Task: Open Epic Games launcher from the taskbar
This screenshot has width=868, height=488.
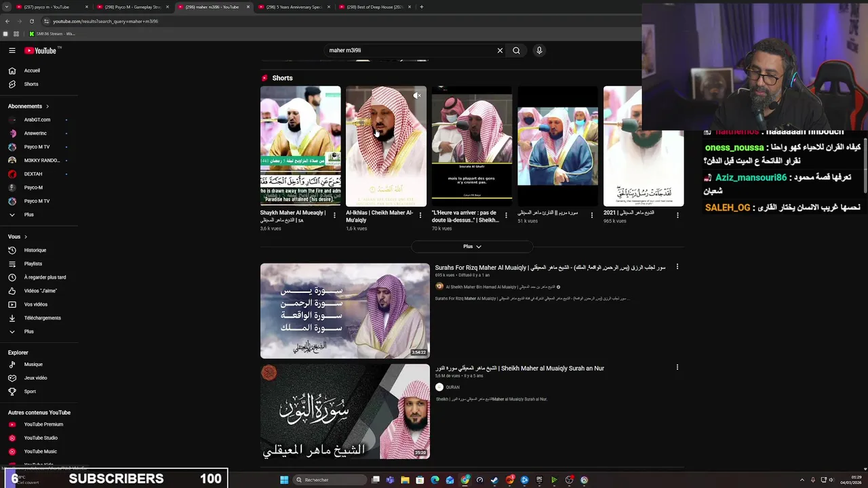Action: coord(539,480)
